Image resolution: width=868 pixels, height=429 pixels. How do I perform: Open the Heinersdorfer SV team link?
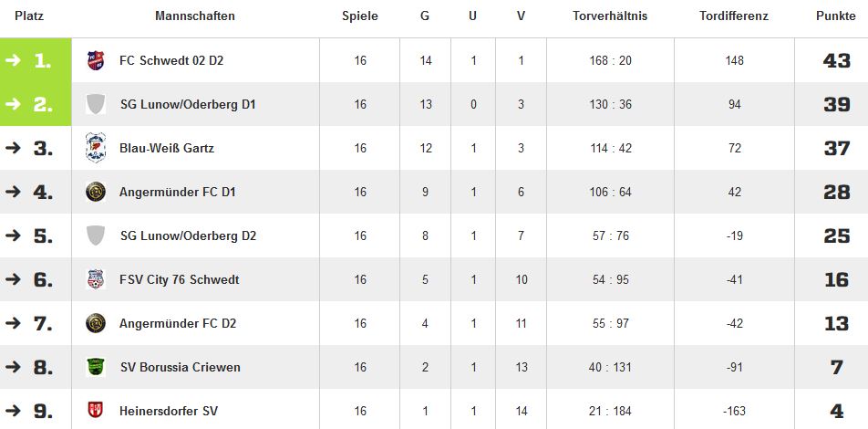(169, 412)
